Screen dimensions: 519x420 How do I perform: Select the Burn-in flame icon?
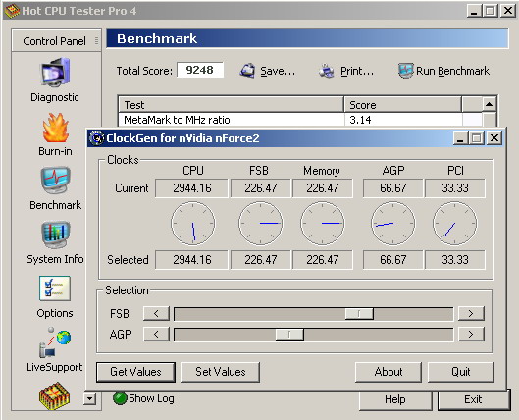pyautogui.click(x=55, y=128)
